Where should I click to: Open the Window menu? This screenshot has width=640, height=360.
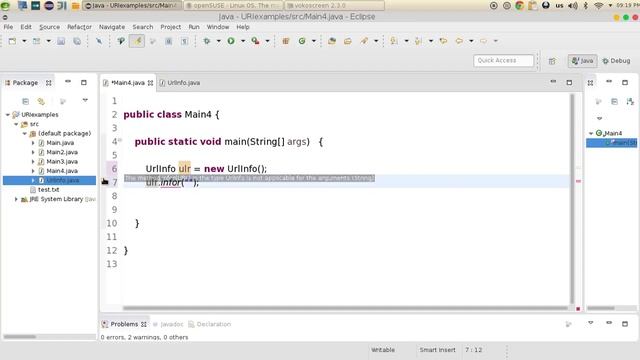pyautogui.click(x=218, y=27)
